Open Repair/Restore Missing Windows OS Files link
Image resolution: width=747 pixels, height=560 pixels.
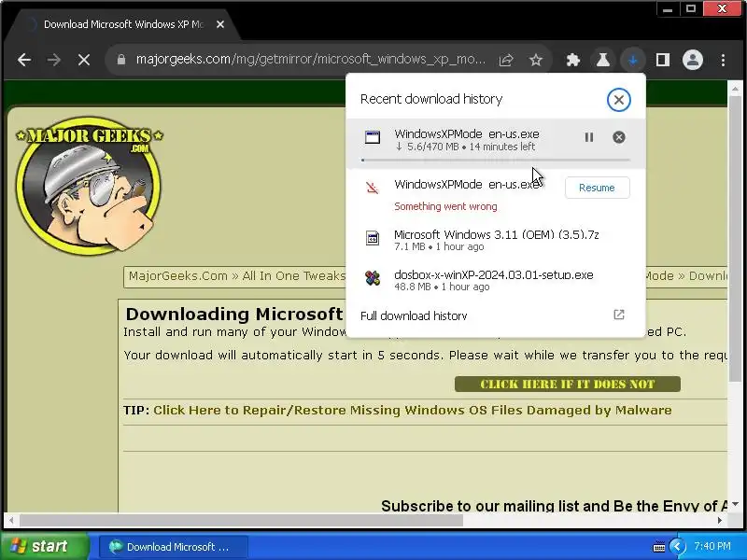tap(412, 410)
